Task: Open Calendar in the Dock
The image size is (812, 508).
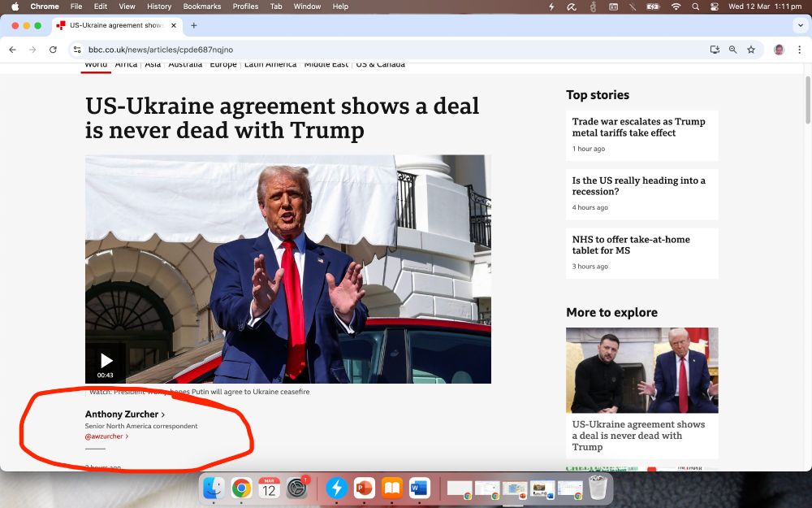Action: [x=270, y=488]
